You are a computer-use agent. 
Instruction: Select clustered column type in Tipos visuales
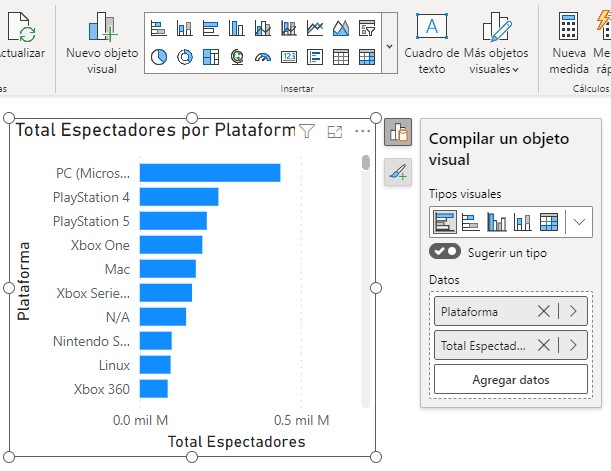click(497, 222)
